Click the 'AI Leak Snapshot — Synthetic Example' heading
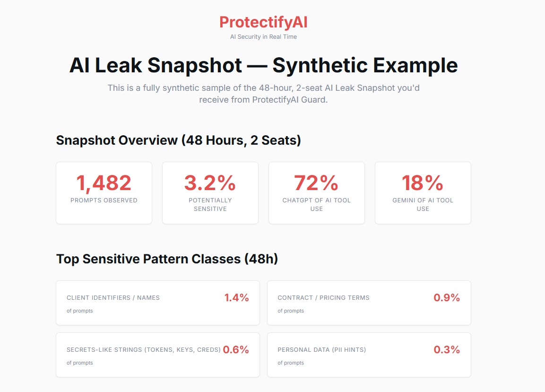This screenshot has width=545, height=392. click(263, 65)
